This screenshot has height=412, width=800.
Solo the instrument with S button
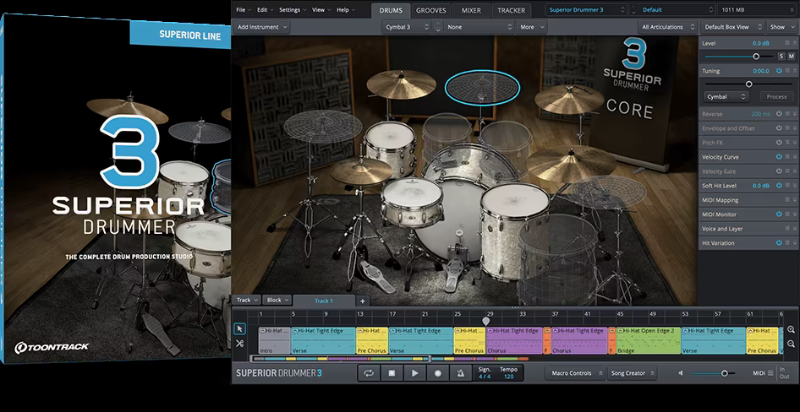coord(781,56)
